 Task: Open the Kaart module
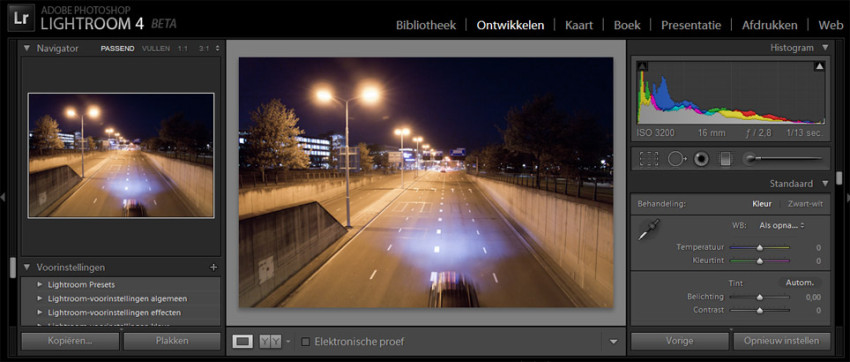click(x=579, y=25)
